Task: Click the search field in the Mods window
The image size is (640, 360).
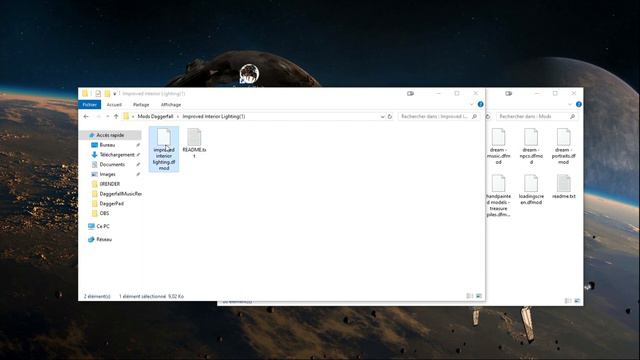Action: [x=532, y=117]
